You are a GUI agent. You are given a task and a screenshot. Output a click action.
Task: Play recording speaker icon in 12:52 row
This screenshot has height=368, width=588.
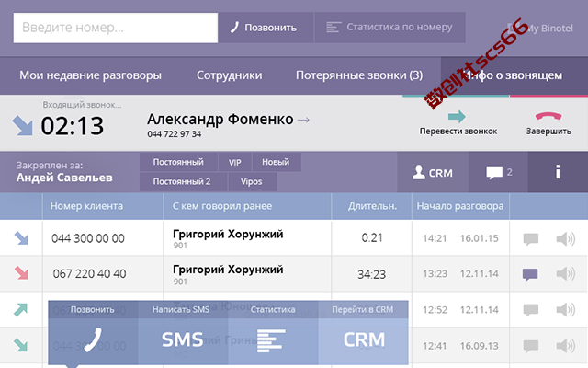(x=566, y=310)
